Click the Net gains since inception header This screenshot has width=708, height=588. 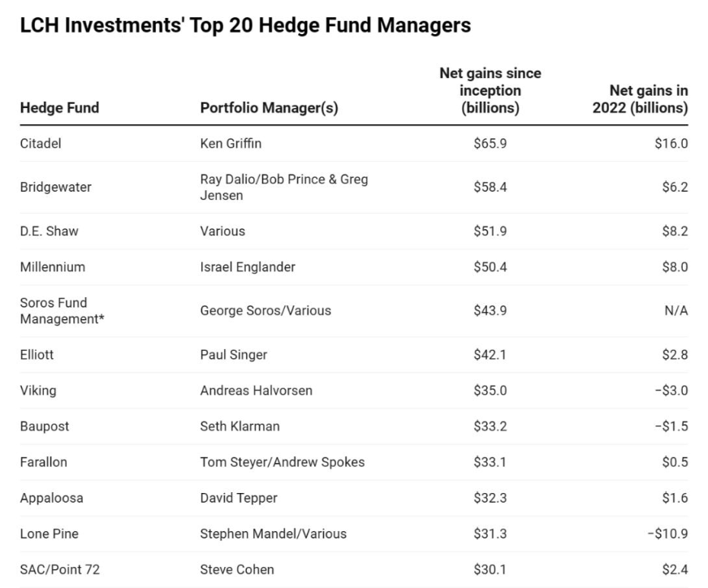click(490, 90)
